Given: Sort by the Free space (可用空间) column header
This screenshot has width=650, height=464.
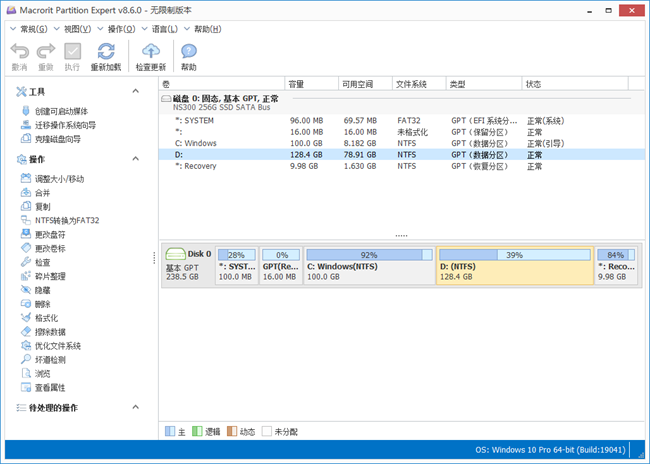Looking at the screenshot, I should click(365, 84).
